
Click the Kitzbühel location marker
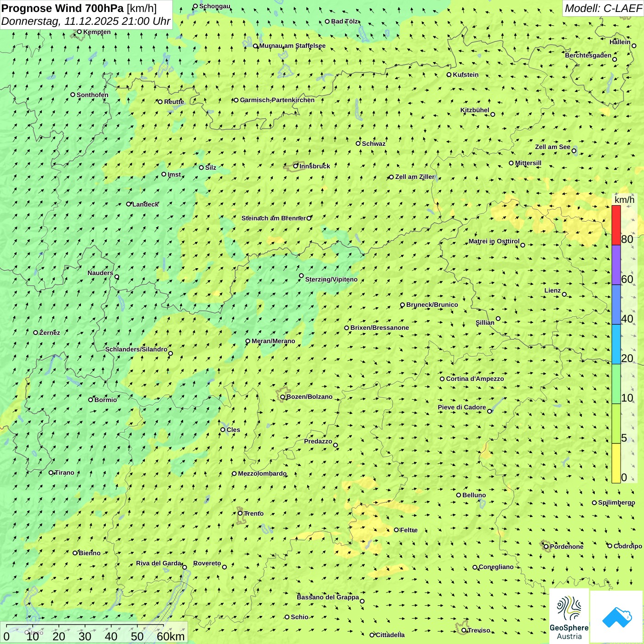[493, 115]
